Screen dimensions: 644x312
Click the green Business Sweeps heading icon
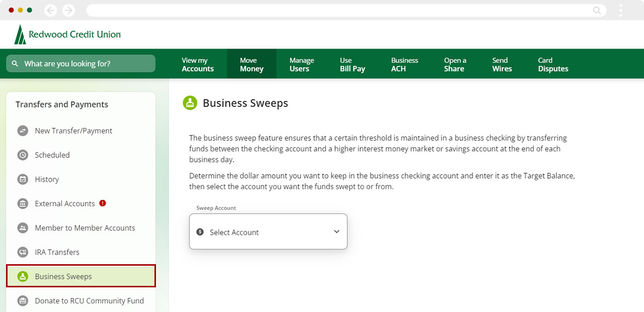[190, 103]
